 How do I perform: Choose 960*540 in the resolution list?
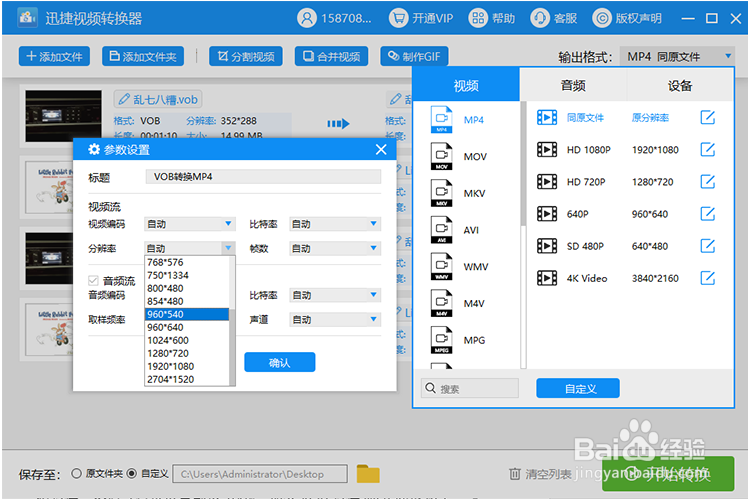187,314
